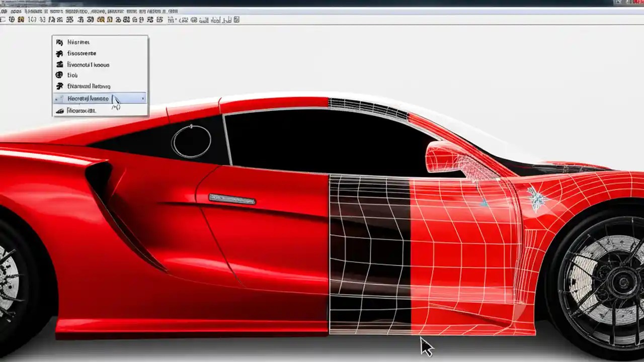Click the yellow highlighted toolbar icon near center
This screenshot has height=362, width=644.
coord(100,20)
